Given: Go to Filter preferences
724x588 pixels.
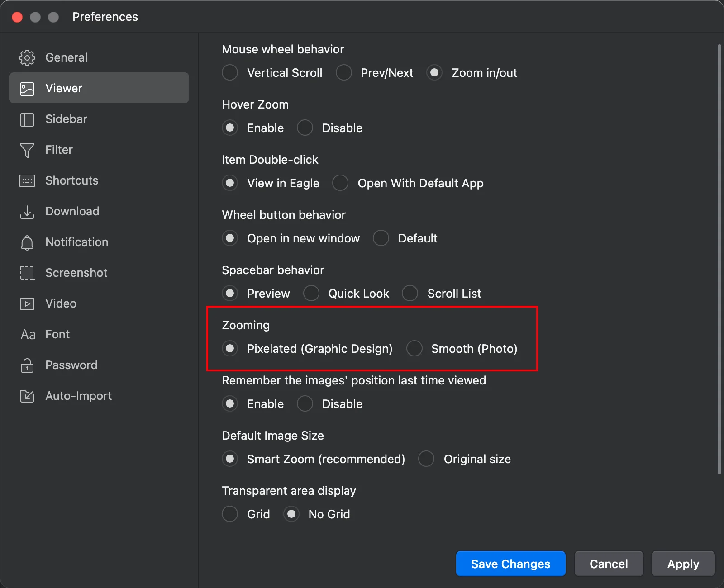Looking at the screenshot, I should click(99, 150).
